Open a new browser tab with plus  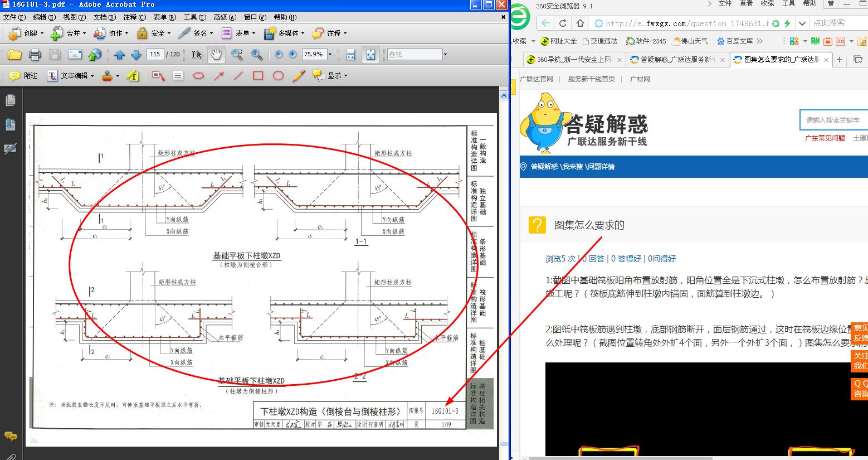point(840,60)
